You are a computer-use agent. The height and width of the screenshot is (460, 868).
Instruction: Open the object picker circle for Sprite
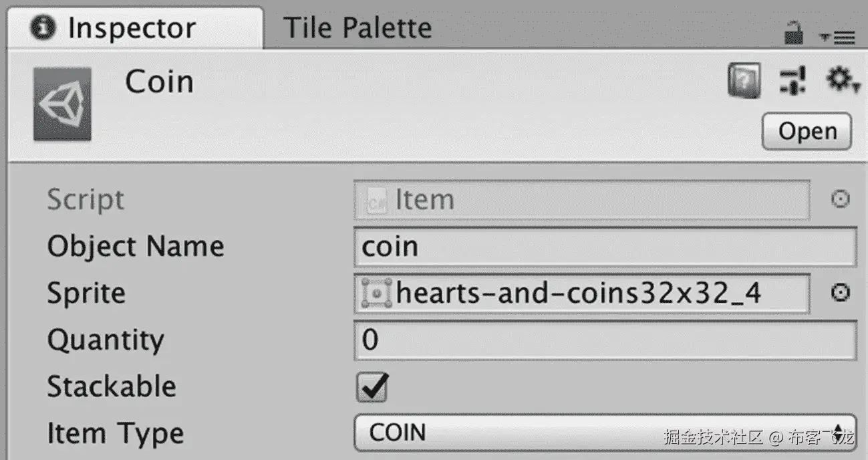click(x=839, y=293)
